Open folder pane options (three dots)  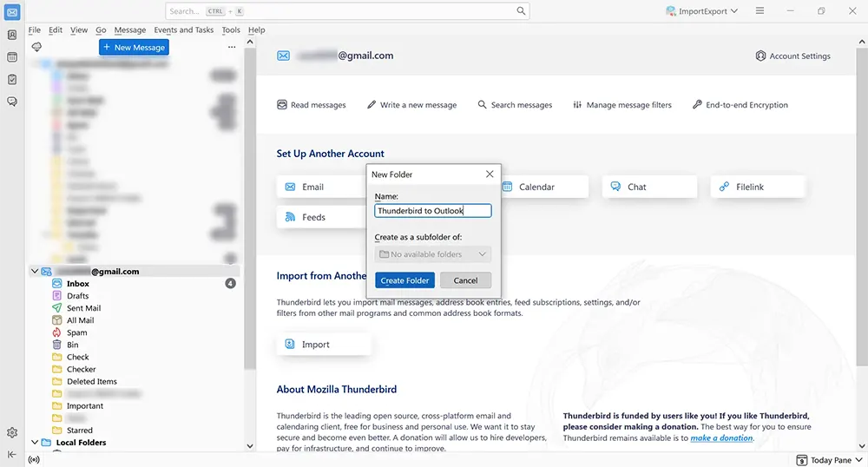(x=232, y=47)
